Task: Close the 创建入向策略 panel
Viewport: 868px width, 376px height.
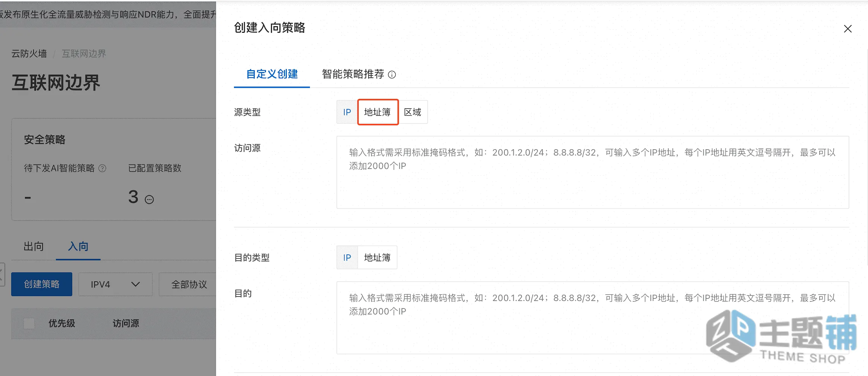Action: click(848, 29)
